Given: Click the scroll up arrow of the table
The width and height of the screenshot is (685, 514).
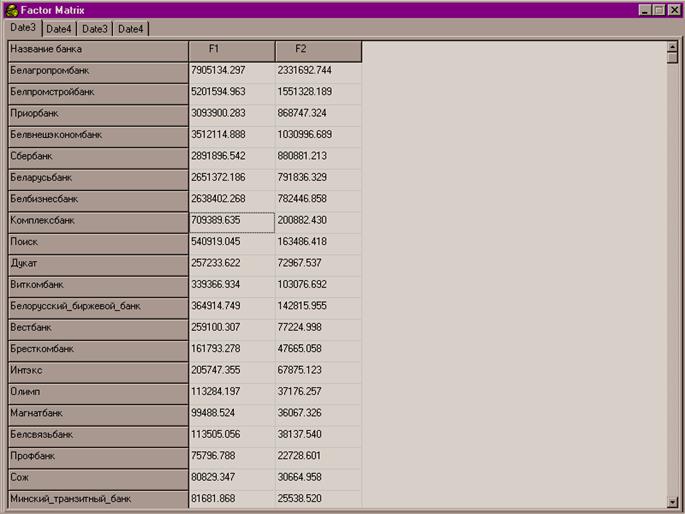Looking at the screenshot, I should [672, 47].
